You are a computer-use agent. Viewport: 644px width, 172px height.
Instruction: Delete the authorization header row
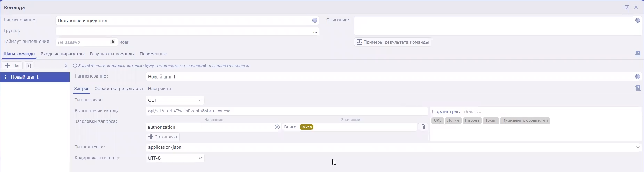423,127
